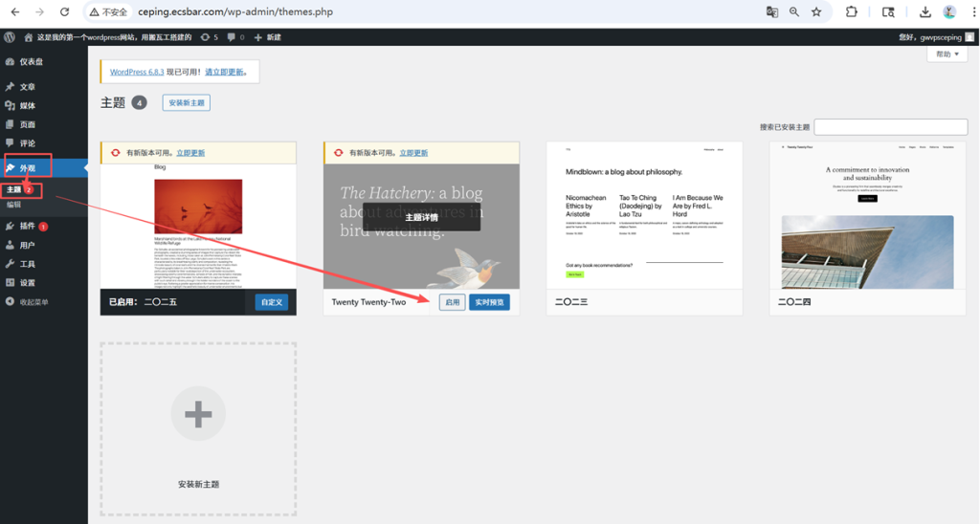Open 插件 plugins in the sidebar

[x=27, y=227]
